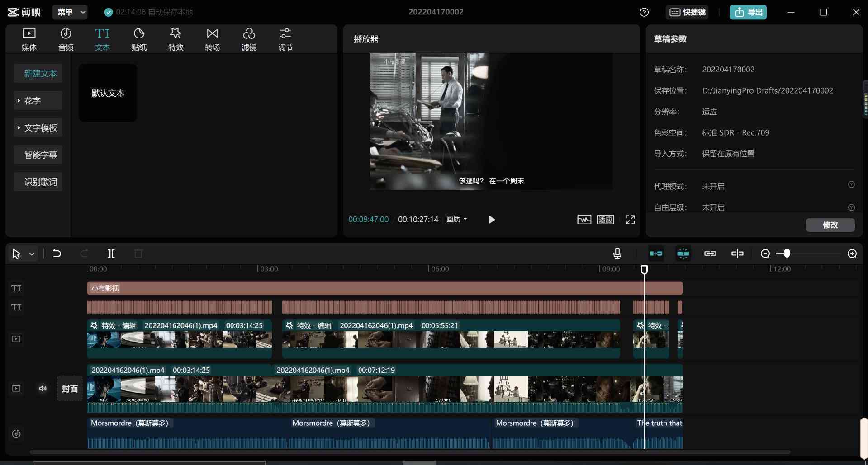
Task: Open the 快捷键 shortcuts button
Action: coord(688,12)
